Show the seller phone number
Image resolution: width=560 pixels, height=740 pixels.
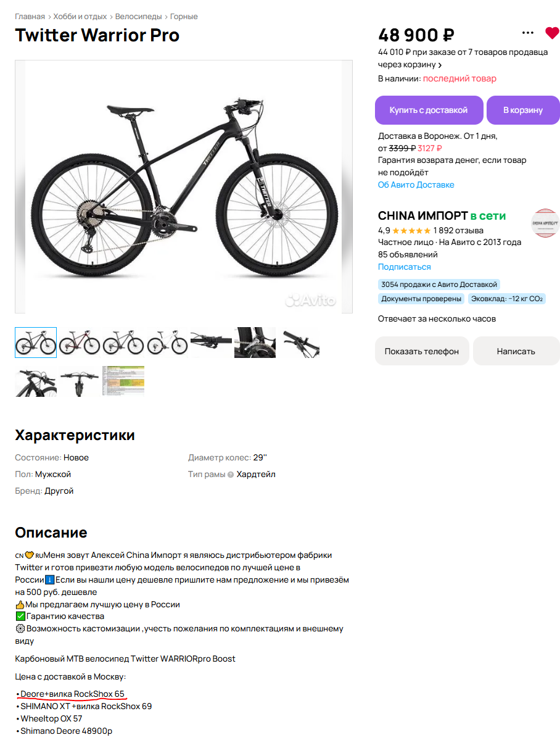422,351
